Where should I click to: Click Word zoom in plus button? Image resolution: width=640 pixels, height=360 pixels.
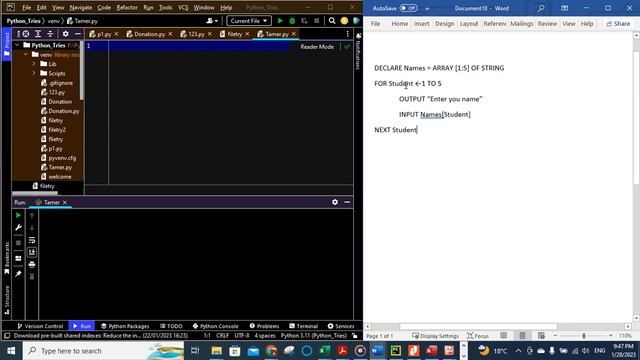[x=611, y=336]
